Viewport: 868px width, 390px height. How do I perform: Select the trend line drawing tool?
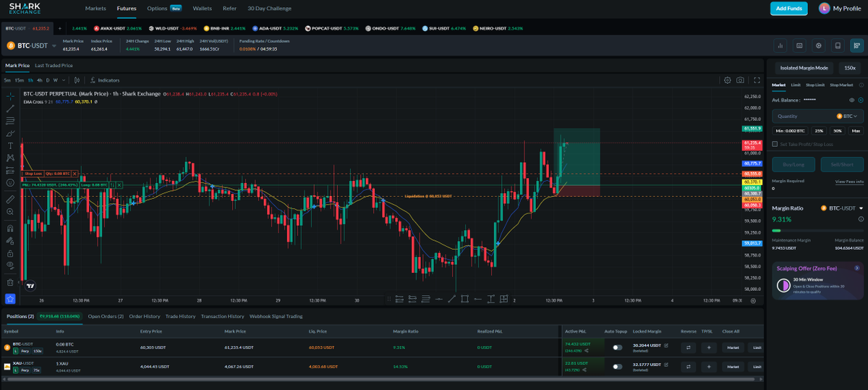tap(10, 108)
